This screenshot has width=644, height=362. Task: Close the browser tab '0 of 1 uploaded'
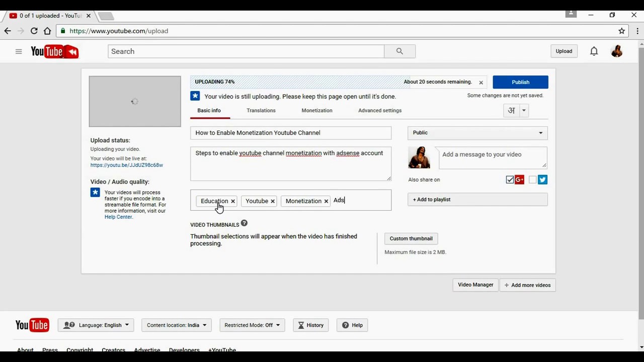pyautogui.click(x=89, y=16)
